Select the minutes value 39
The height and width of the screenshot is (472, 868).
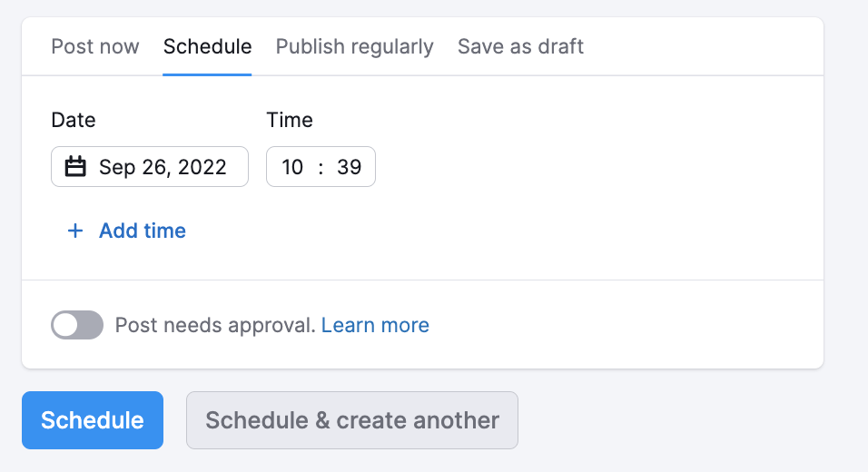pyautogui.click(x=350, y=166)
